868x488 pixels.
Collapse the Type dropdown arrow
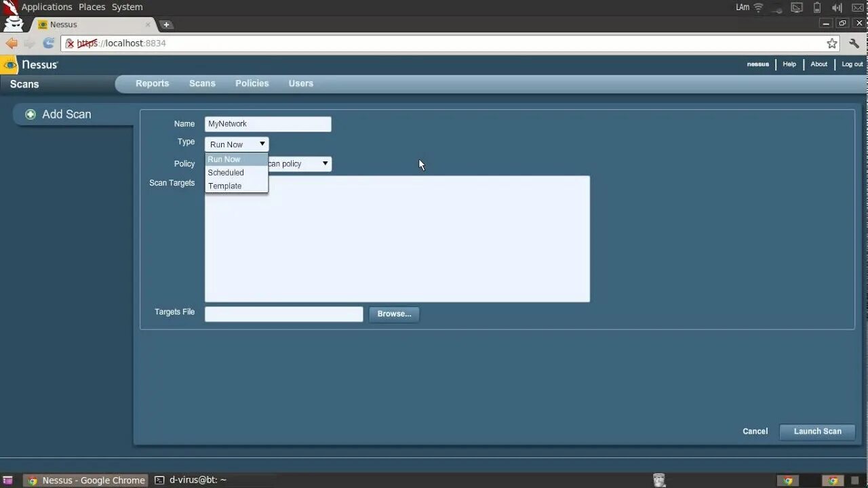(x=262, y=144)
